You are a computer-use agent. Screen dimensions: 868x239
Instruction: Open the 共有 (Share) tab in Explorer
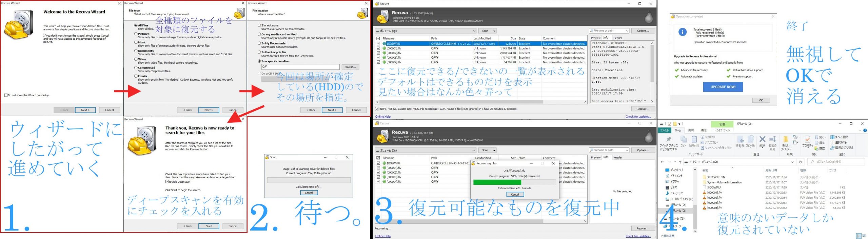tap(691, 130)
